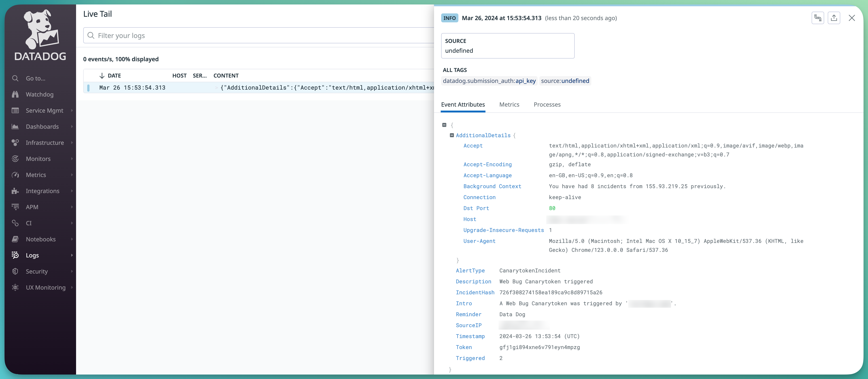Click the Timestamp value 2024-03-26 13:53:54 (UTC)
Image resolution: width=868 pixels, height=379 pixels.
539,336
